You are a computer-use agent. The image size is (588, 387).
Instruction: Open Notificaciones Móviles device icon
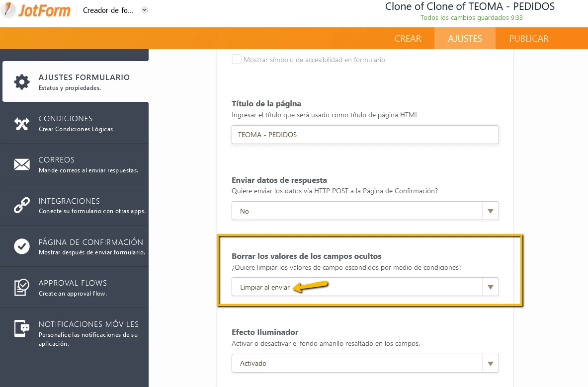[22, 328]
